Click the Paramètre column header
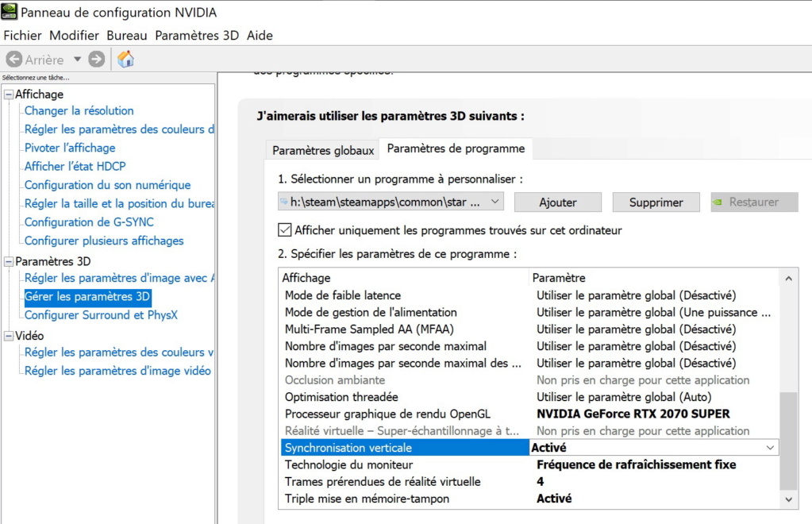The height and width of the screenshot is (524, 812). (x=653, y=278)
